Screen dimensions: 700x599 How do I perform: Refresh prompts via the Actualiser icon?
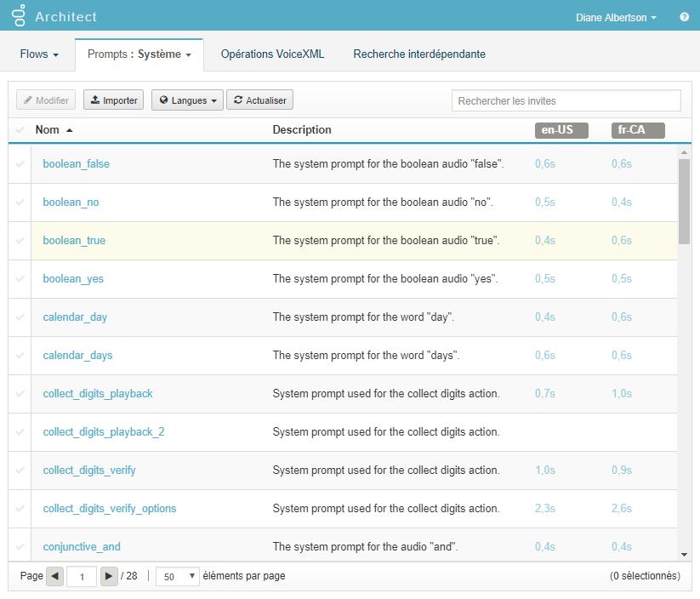237,100
